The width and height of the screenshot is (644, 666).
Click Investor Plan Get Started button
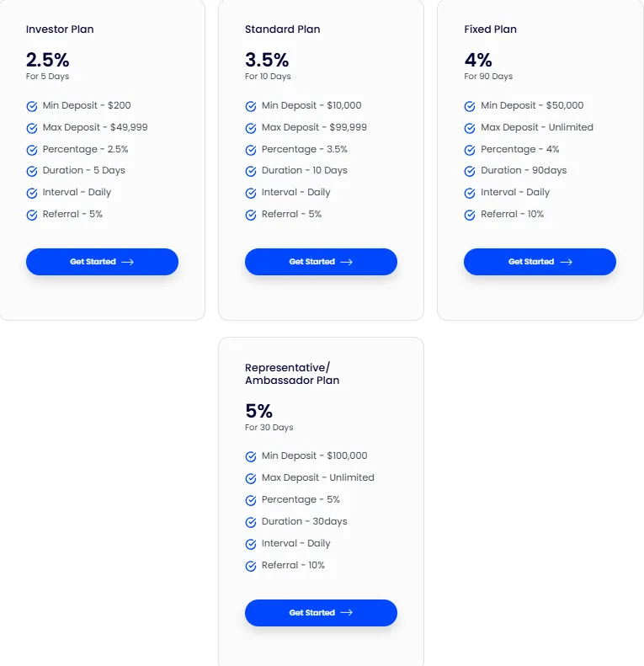(102, 262)
